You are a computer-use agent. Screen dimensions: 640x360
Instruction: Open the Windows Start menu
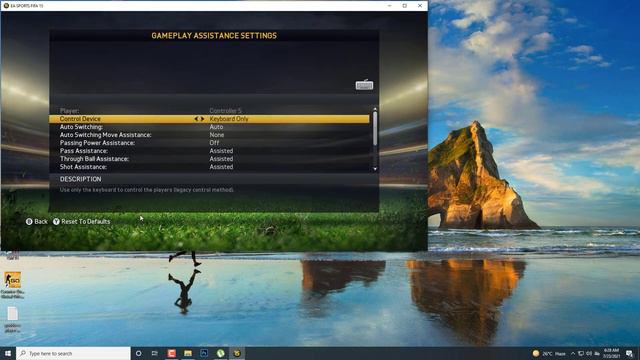click(8, 353)
